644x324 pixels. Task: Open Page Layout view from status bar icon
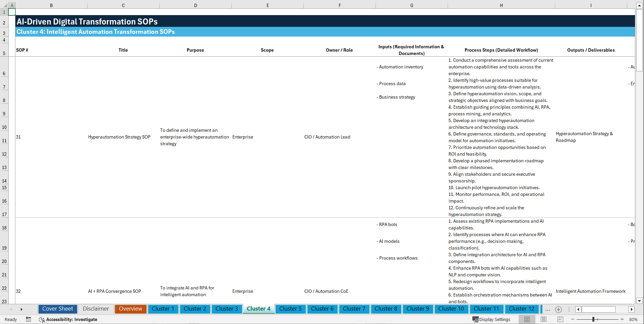pos(543,319)
